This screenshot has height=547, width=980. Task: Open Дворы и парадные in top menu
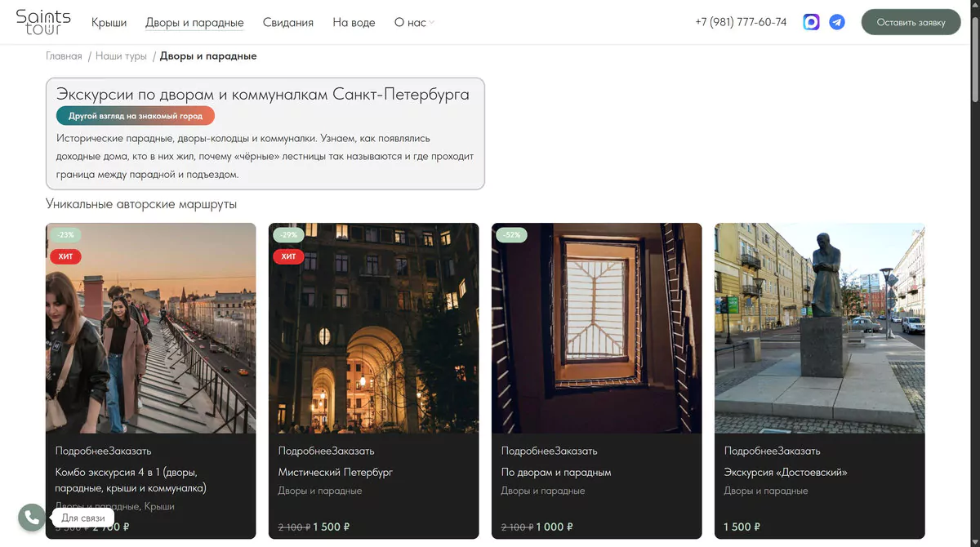coord(194,23)
